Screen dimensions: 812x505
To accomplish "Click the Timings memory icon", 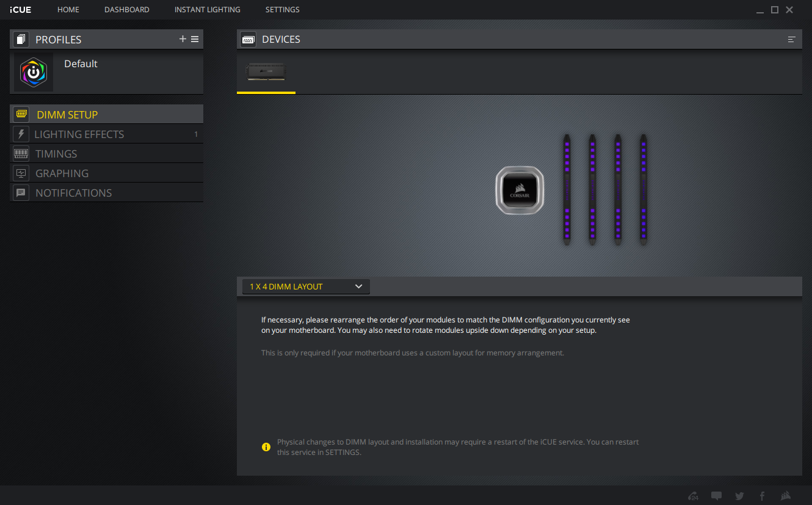I will (21, 153).
